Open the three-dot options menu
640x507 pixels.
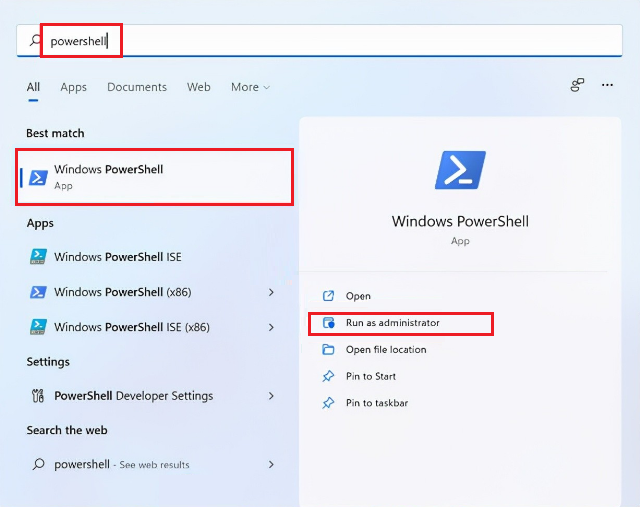(607, 85)
